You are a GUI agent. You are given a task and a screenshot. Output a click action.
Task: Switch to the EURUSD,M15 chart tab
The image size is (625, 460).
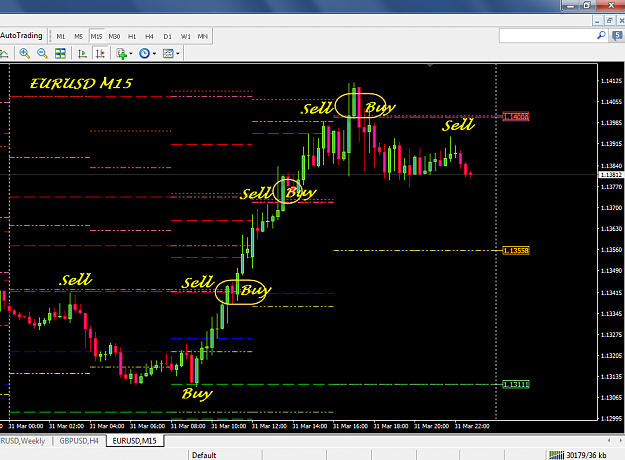point(135,441)
